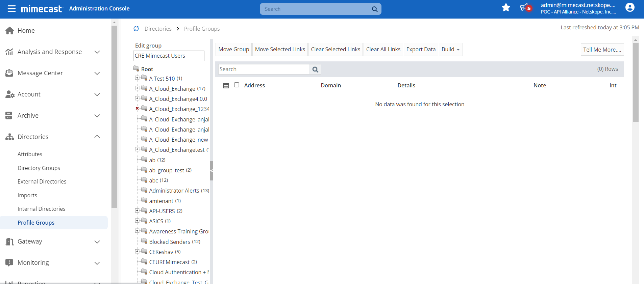Expand the Account section chevron
The image size is (644, 284).
(x=97, y=94)
